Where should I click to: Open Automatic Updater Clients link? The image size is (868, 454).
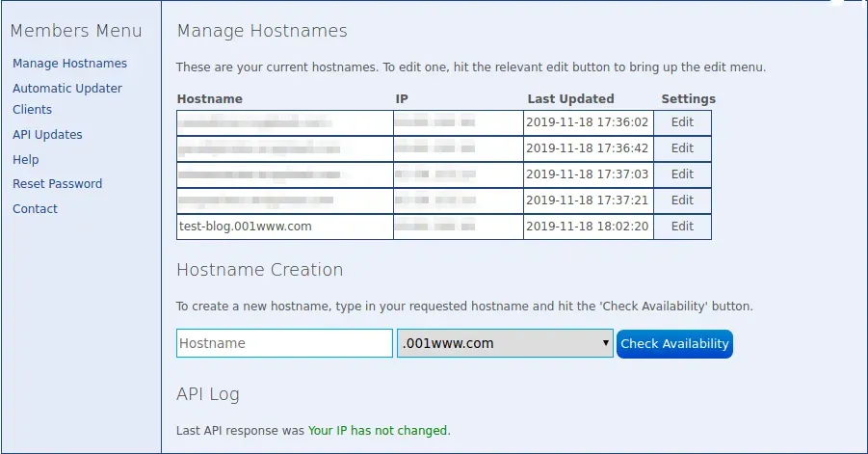click(x=67, y=98)
